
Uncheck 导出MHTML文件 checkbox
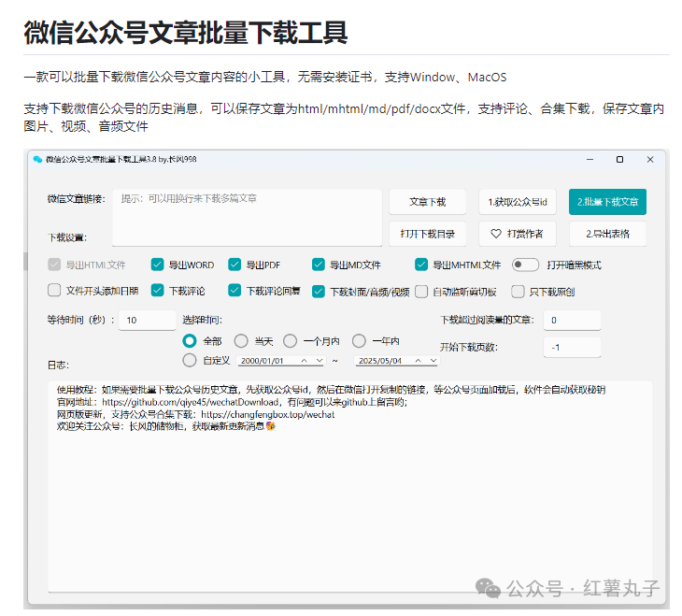421,265
